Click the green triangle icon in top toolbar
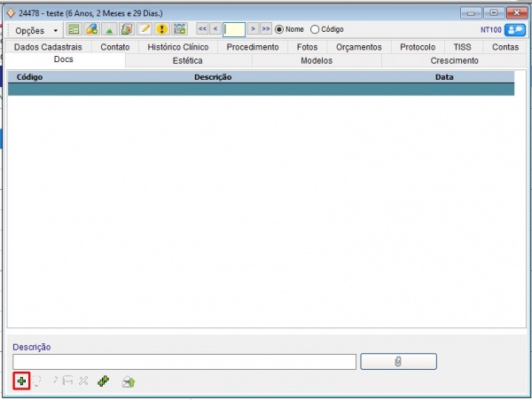Viewport: 532px width, 400px height. 109,29
